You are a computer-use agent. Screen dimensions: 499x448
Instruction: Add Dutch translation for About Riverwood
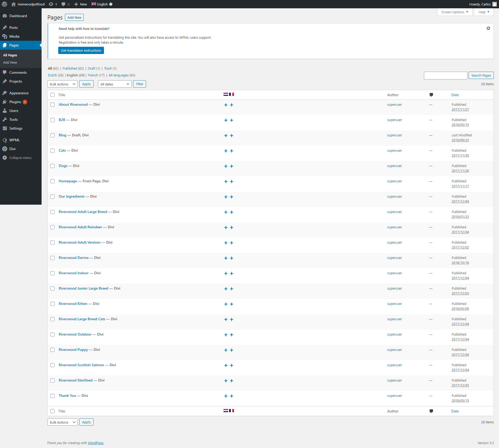(226, 105)
